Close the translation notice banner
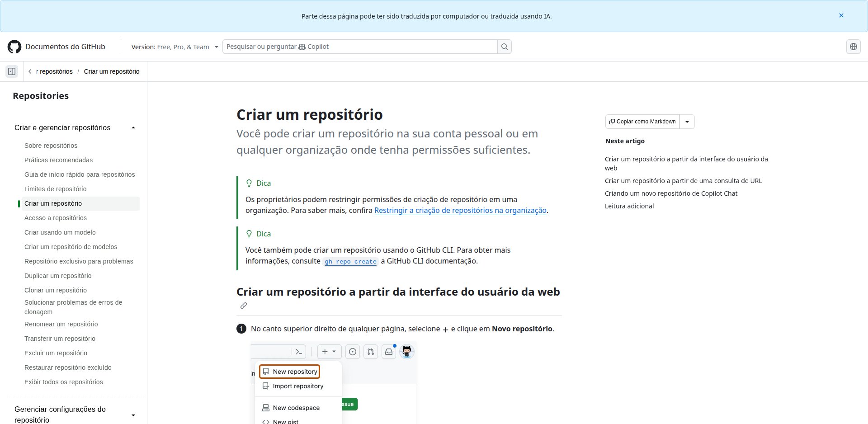 pyautogui.click(x=841, y=15)
